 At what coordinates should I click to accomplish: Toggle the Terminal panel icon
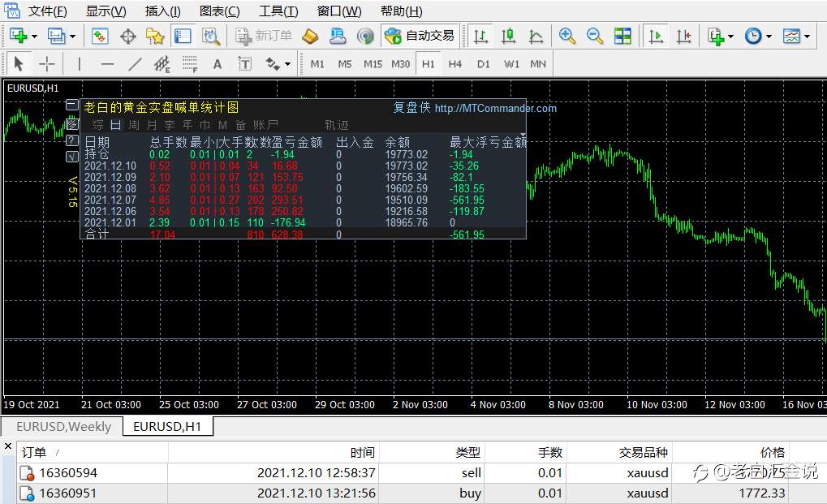click(x=183, y=36)
